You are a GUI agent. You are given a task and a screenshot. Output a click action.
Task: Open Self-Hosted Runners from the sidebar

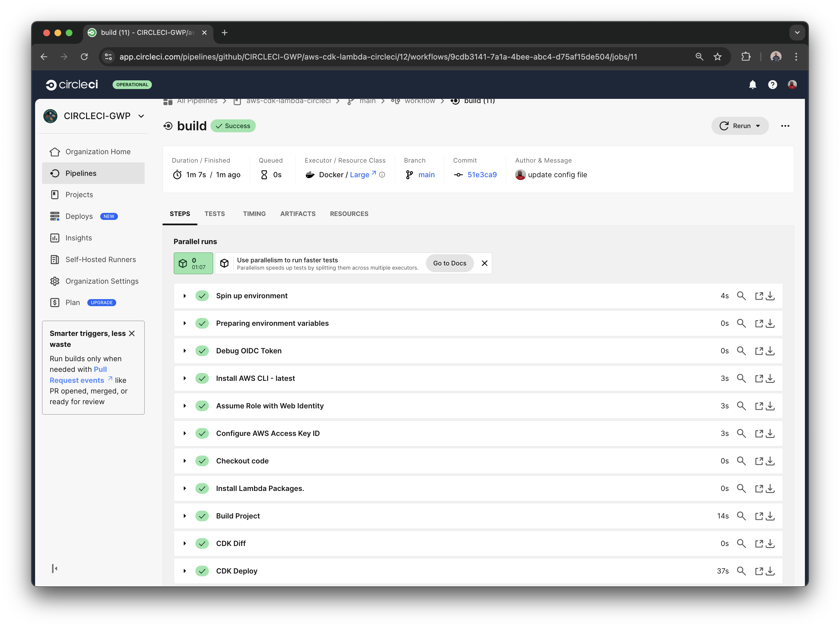pyautogui.click(x=101, y=259)
